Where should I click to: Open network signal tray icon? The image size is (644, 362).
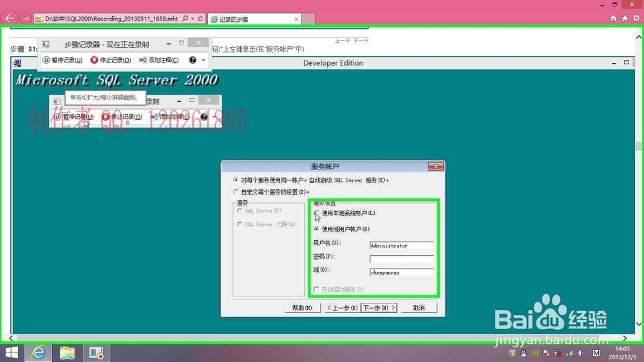(x=569, y=353)
